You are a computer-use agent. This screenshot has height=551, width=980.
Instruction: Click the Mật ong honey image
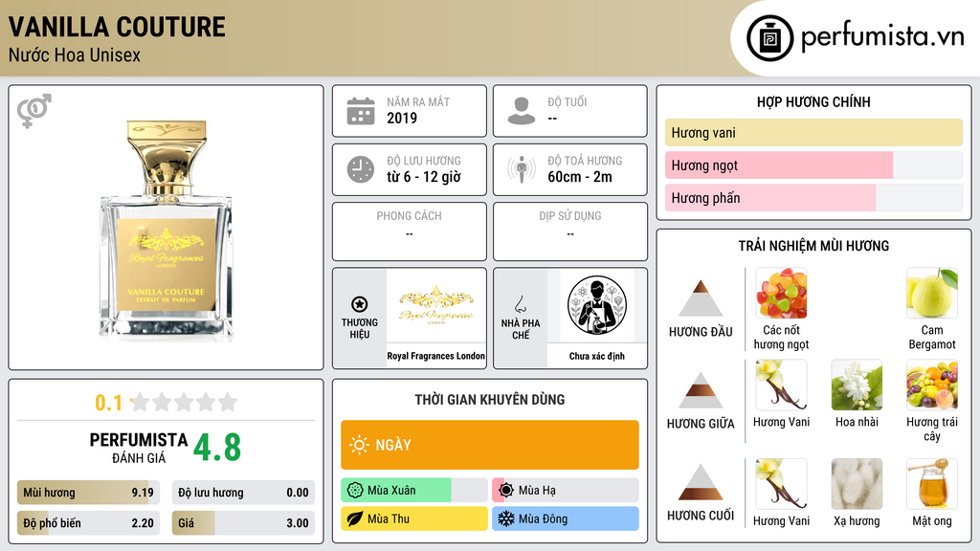click(932, 483)
